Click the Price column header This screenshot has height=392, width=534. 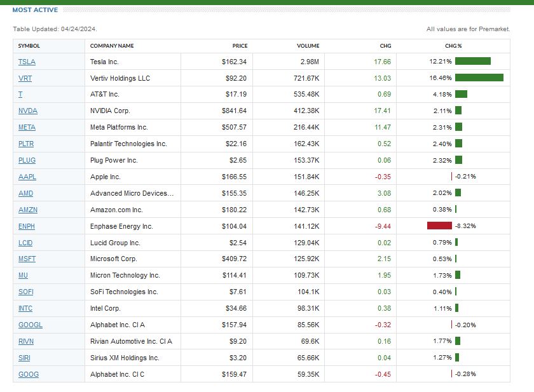coord(240,46)
